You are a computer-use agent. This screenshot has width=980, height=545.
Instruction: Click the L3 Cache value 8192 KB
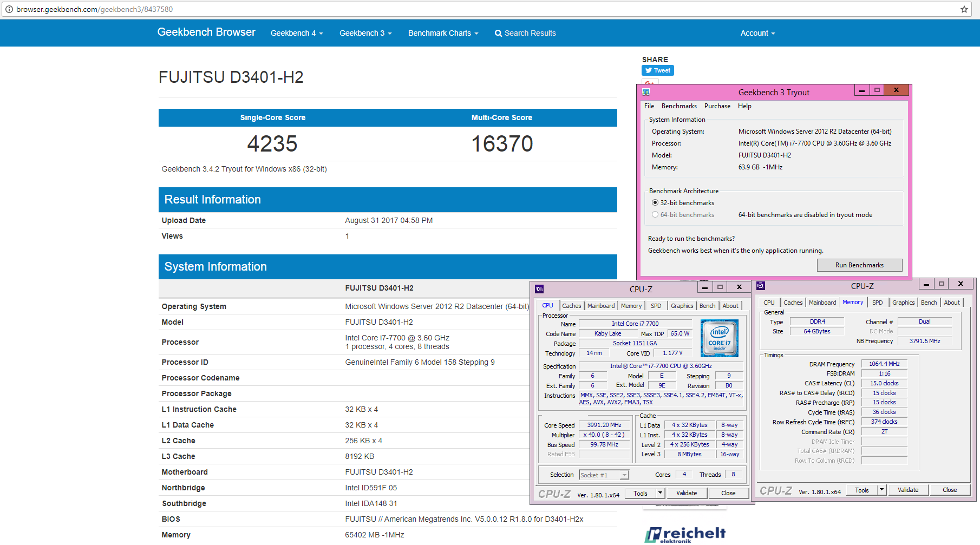click(x=360, y=456)
